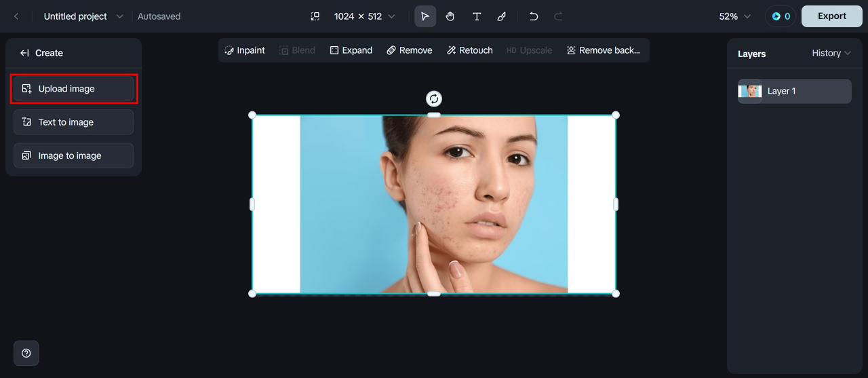Select the hand pan tool
This screenshot has height=378, width=868.
450,16
